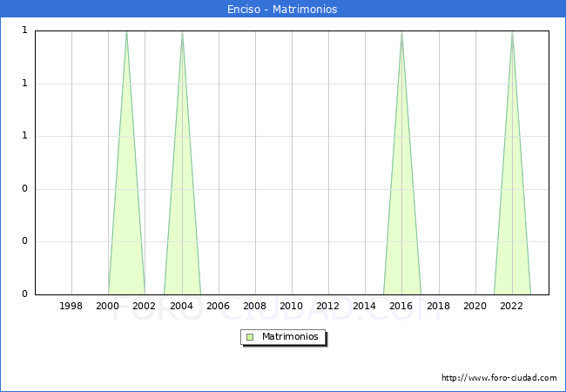This screenshot has width=566, height=392.
Task: Select the 2016 peak in the chart
Action: tap(401, 33)
